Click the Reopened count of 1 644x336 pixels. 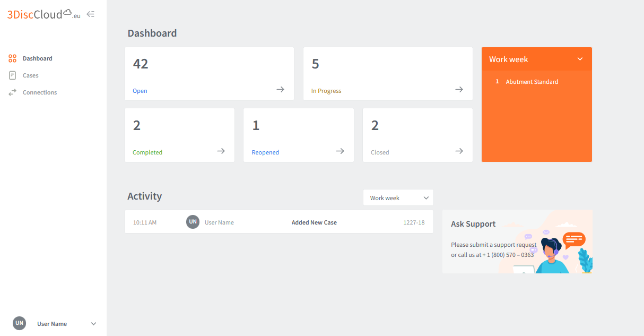256,126
